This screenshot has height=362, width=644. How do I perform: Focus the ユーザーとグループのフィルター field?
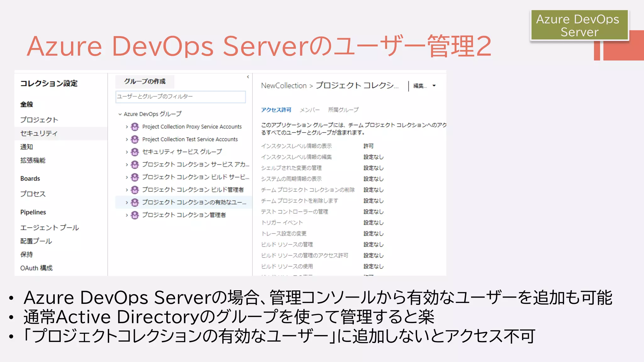(180, 97)
